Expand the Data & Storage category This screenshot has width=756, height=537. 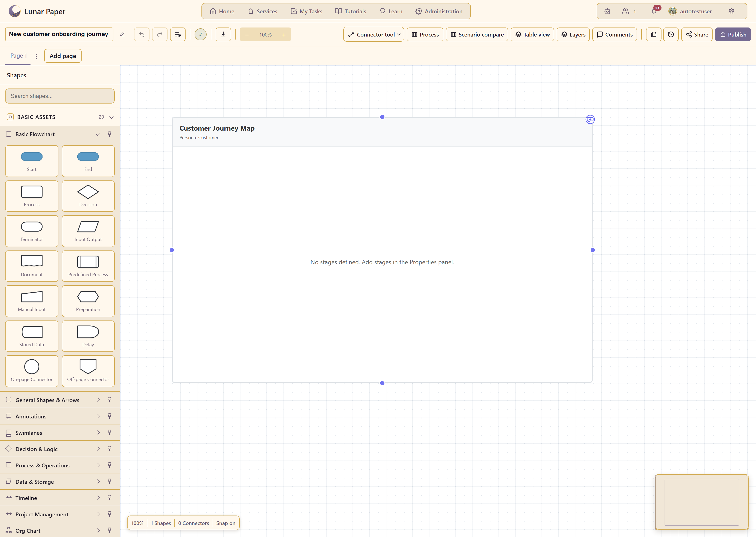point(98,481)
